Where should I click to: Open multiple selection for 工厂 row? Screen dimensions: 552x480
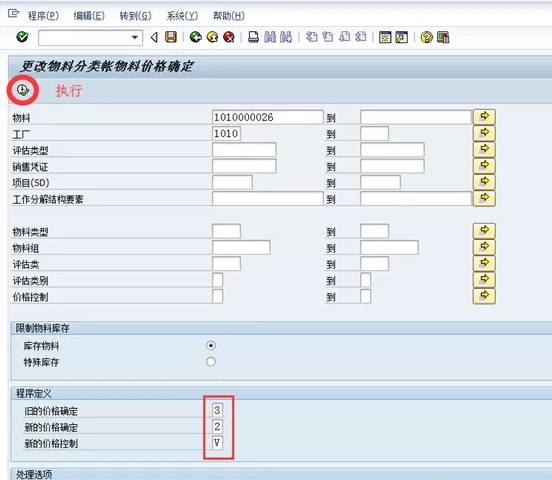coord(484,133)
